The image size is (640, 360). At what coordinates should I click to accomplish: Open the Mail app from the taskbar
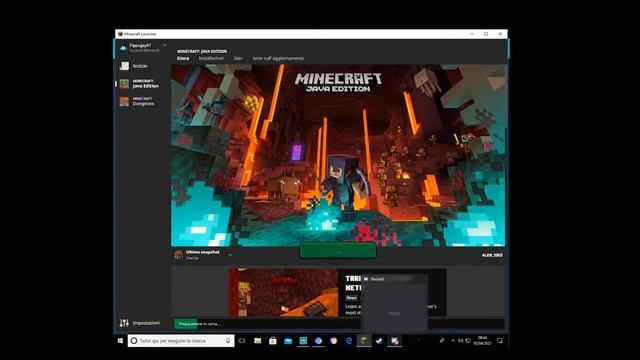(x=288, y=340)
